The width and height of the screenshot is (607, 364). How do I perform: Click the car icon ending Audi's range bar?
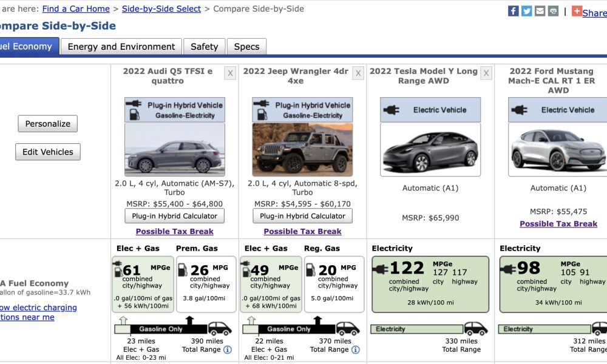(x=220, y=328)
